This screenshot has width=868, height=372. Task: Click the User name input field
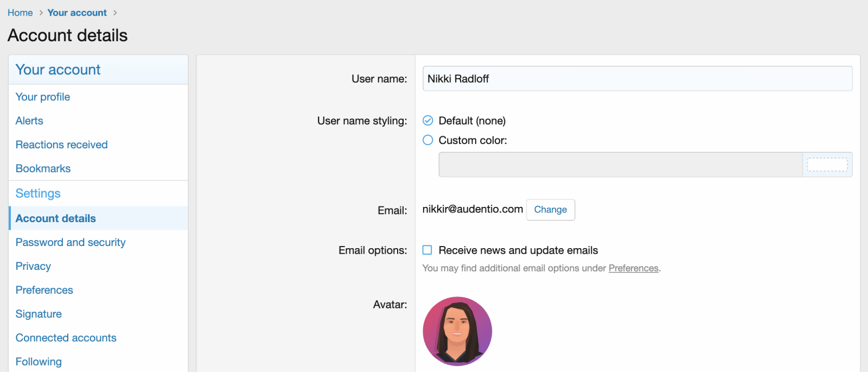point(637,79)
